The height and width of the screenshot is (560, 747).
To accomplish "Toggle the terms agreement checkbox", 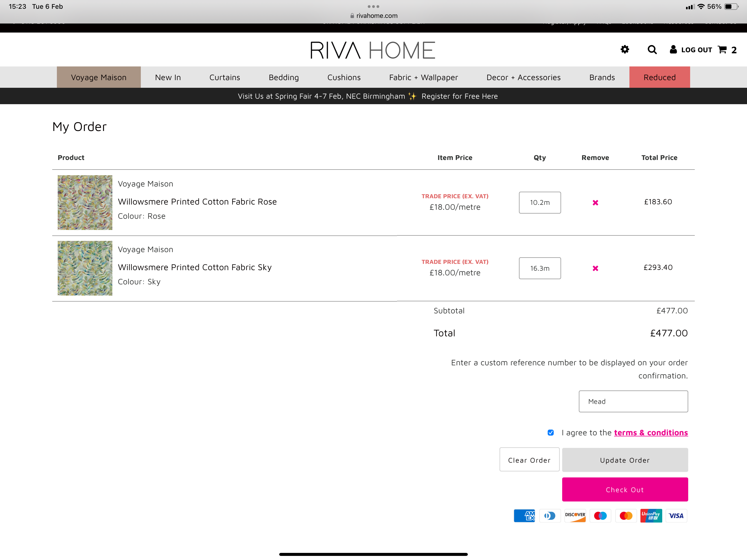I will click(550, 433).
